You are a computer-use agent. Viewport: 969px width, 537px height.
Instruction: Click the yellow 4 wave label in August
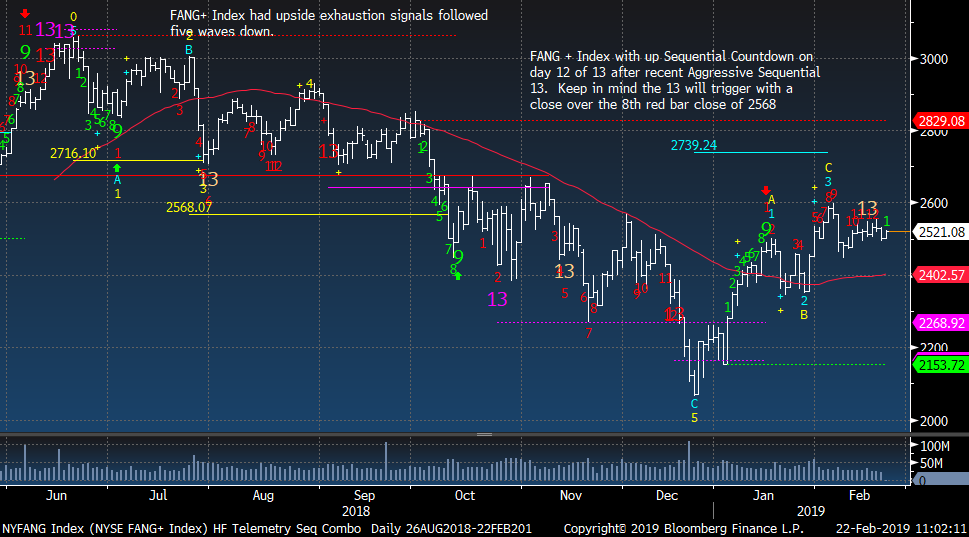coord(310,83)
